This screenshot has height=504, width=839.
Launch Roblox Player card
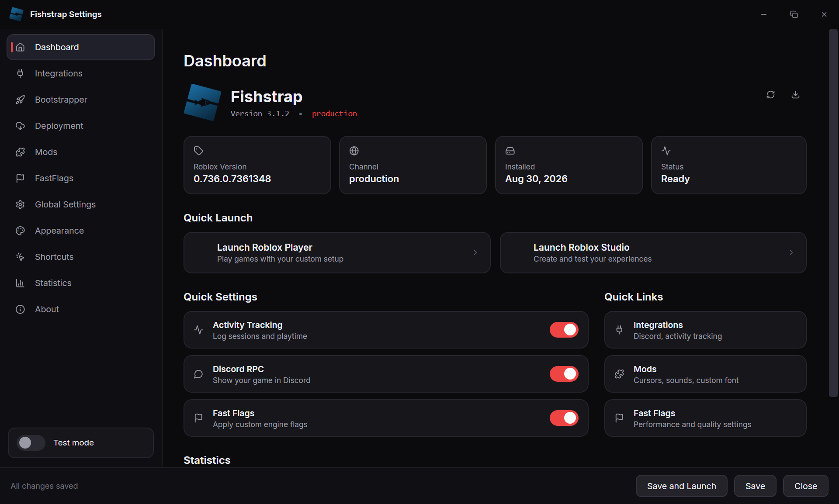337,253
